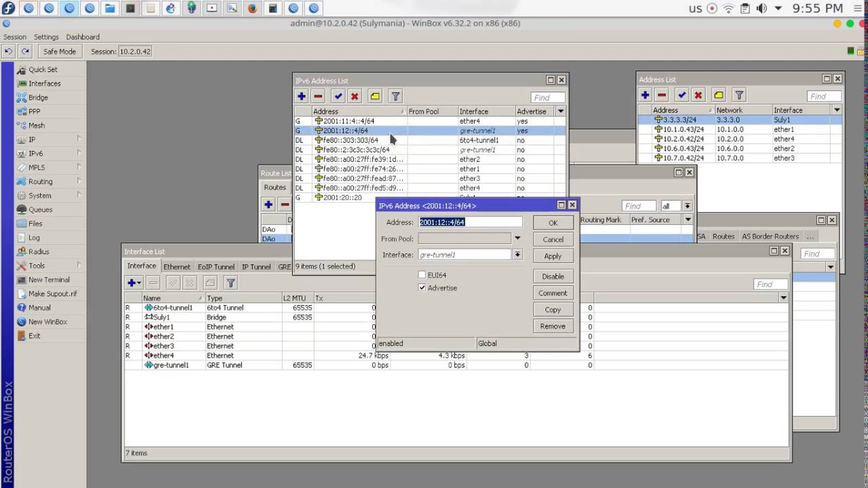Toggle EUI64 checkbox
The image size is (868, 488).
(422, 274)
